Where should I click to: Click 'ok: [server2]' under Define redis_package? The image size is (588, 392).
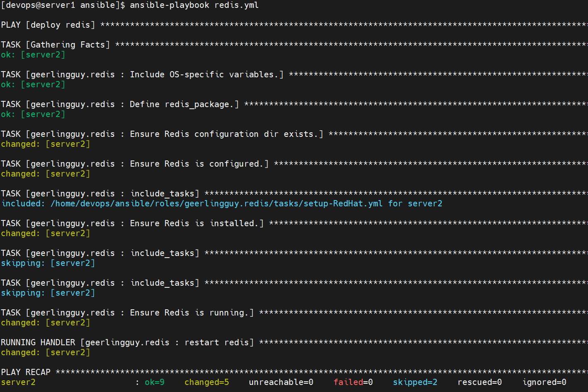pos(33,114)
